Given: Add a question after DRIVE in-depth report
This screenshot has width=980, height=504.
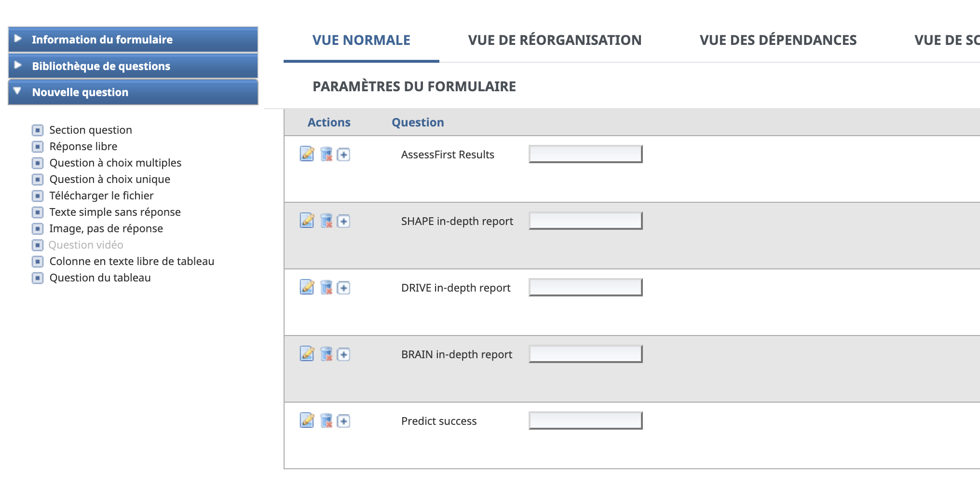Looking at the screenshot, I should coord(343,287).
